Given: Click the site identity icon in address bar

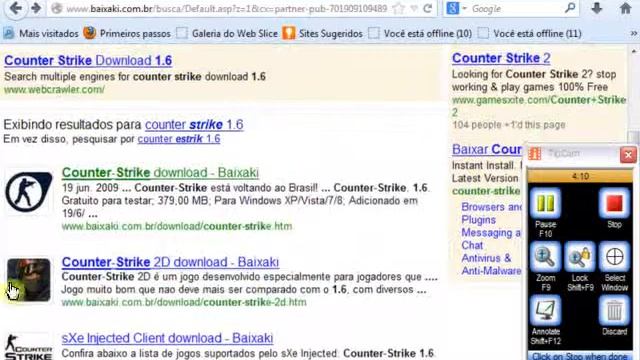Looking at the screenshot, I should point(57,8).
